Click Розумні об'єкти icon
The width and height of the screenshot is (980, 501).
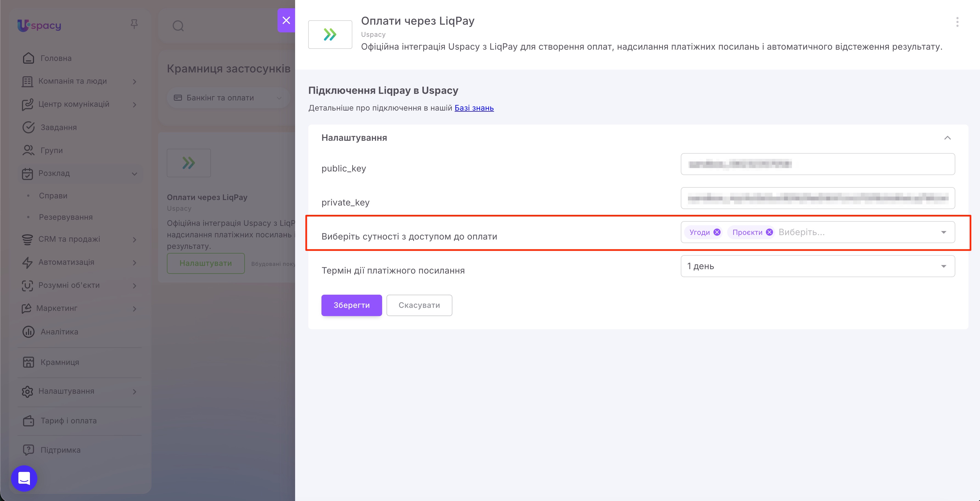tap(27, 285)
